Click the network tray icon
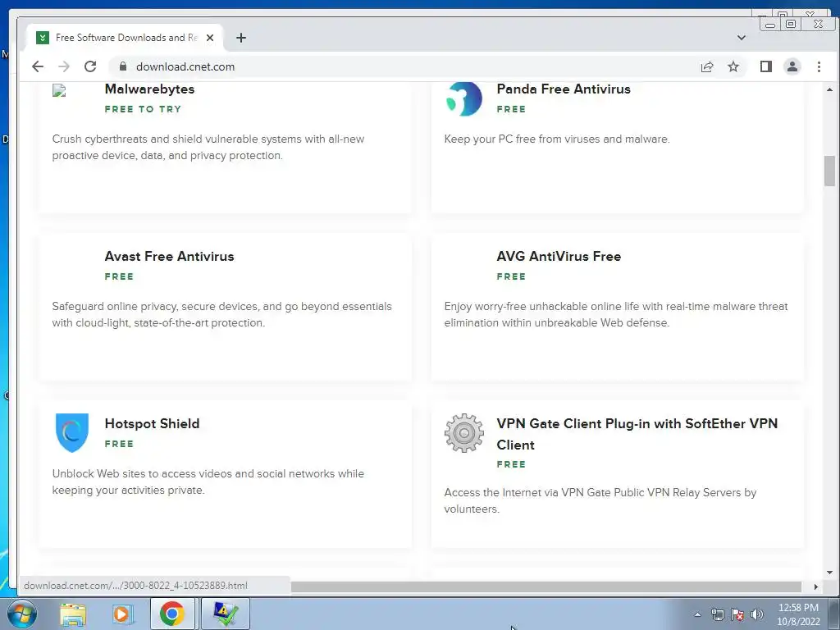This screenshot has height=630, width=840. [717, 614]
